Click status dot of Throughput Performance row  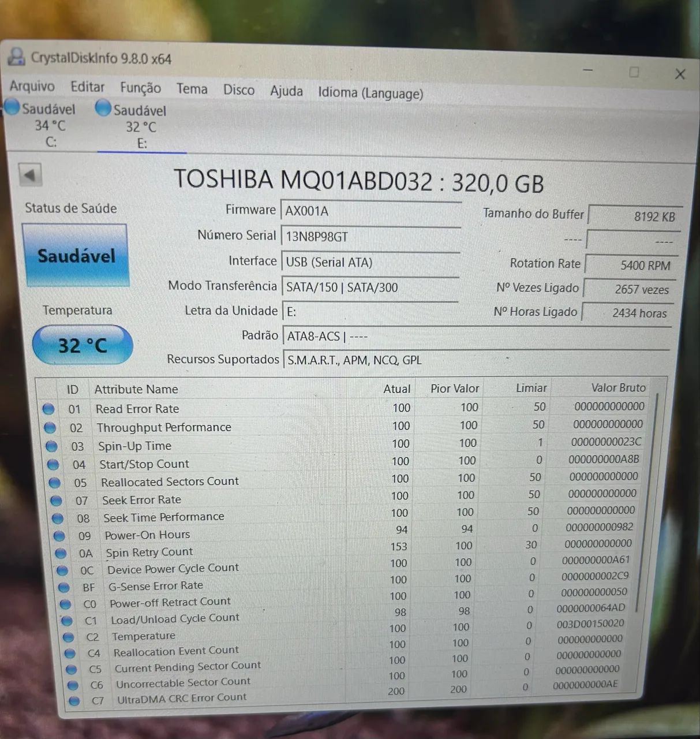click(50, 428)
